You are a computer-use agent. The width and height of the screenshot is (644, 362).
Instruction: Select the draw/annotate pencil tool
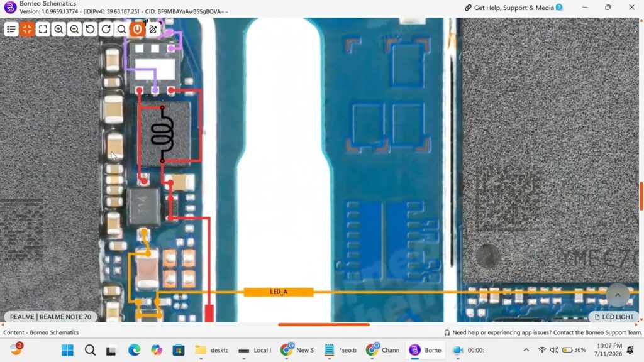tap(153, 29)
